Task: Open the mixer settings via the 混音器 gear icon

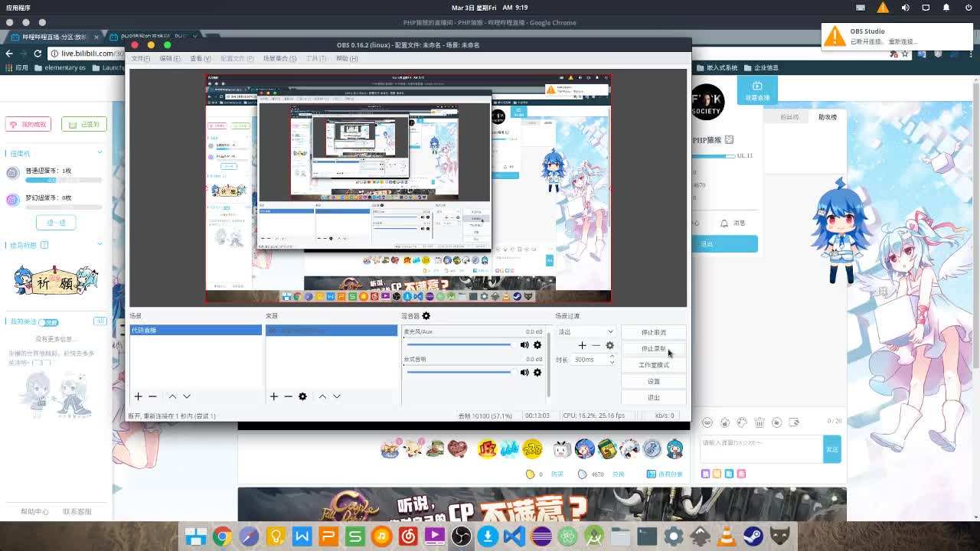Action: click(x=426, y=315)
